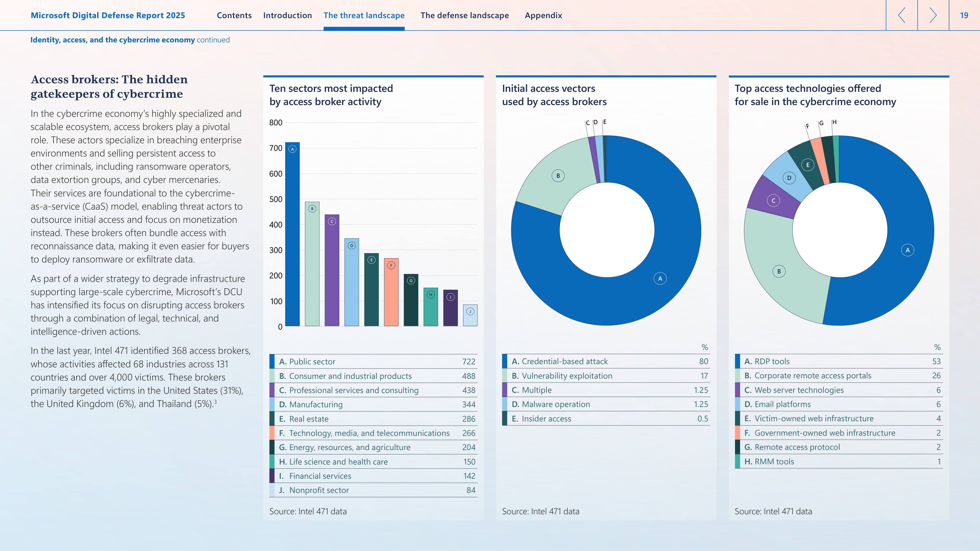Click the circled B marker on the bar chart
Viewport: 980px width, 551px height.
click(312, 209)
